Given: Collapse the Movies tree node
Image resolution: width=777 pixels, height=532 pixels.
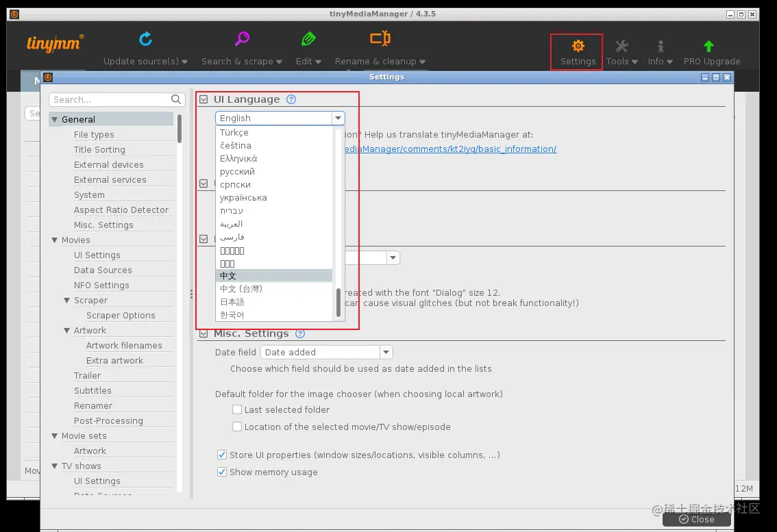Looking at the screenshot, I should (55, 240).
